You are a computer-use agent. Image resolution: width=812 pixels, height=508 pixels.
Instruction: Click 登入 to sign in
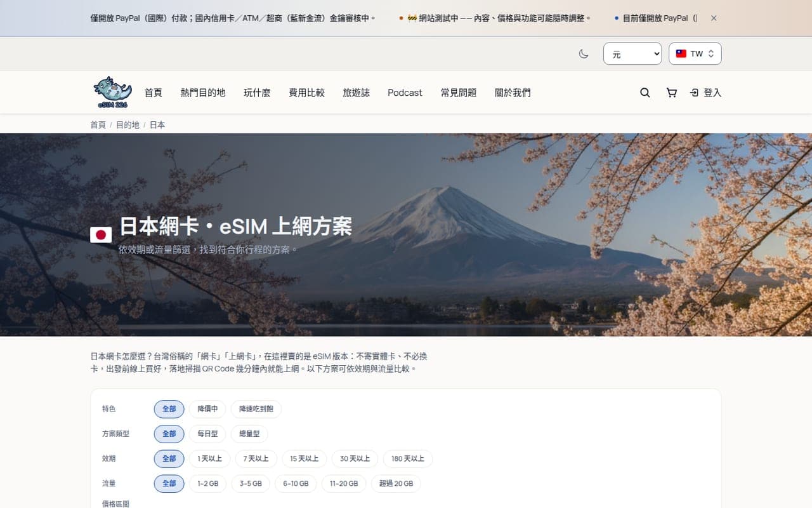click(705, 93)
